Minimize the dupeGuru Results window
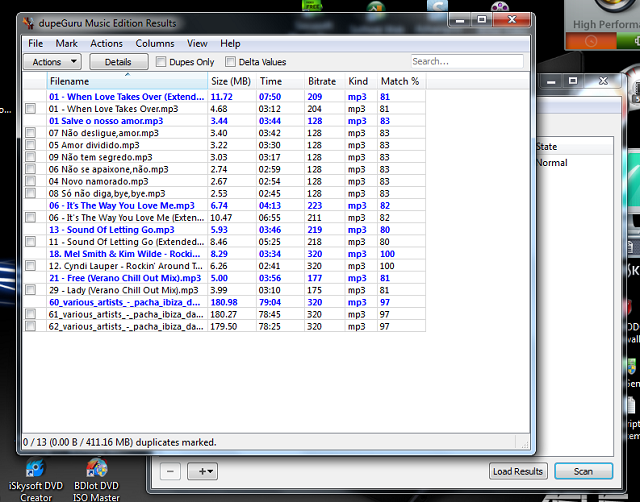The image size is (640, 502). tap(460, 20)
